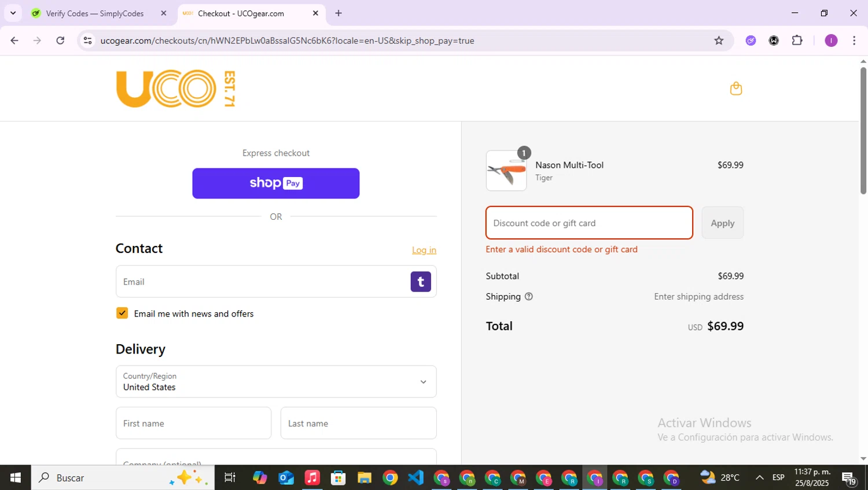Click the USD $69.99 total amount
This screenshot has height=490, width=868.
coord(716,326)
